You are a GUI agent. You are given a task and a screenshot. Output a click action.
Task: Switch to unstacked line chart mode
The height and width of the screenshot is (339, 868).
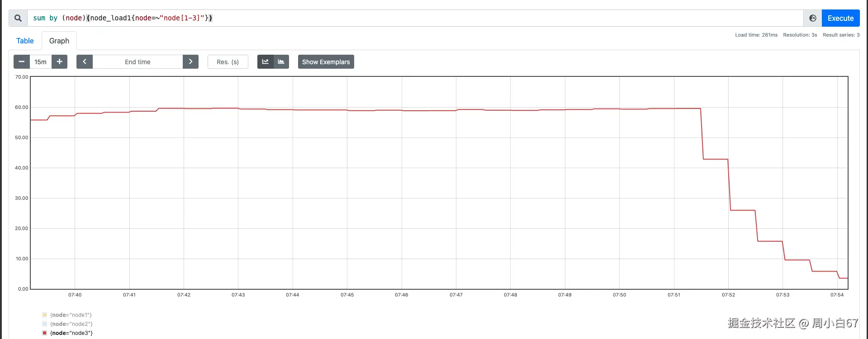pyautogui.click(x=266, y=62)
